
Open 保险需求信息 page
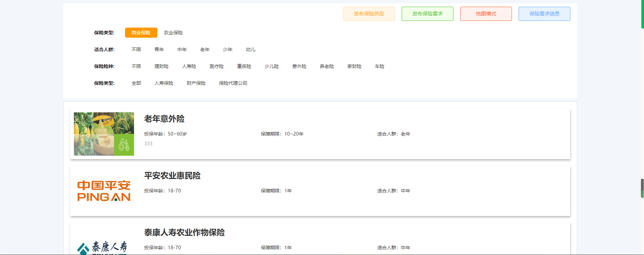tap(544, 14)
